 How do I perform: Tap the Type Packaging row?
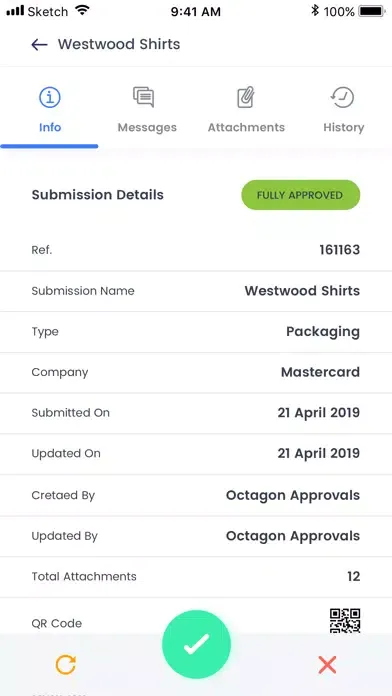[196, 332]
